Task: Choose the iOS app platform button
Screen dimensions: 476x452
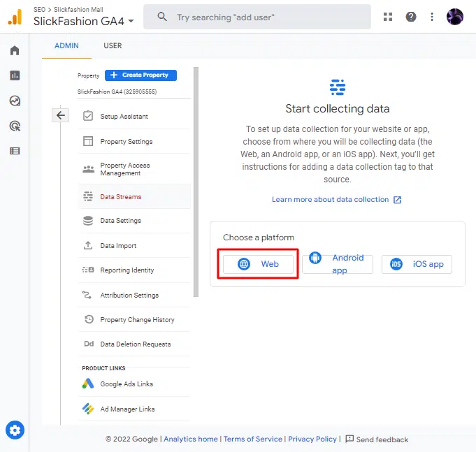Action: 417,264
